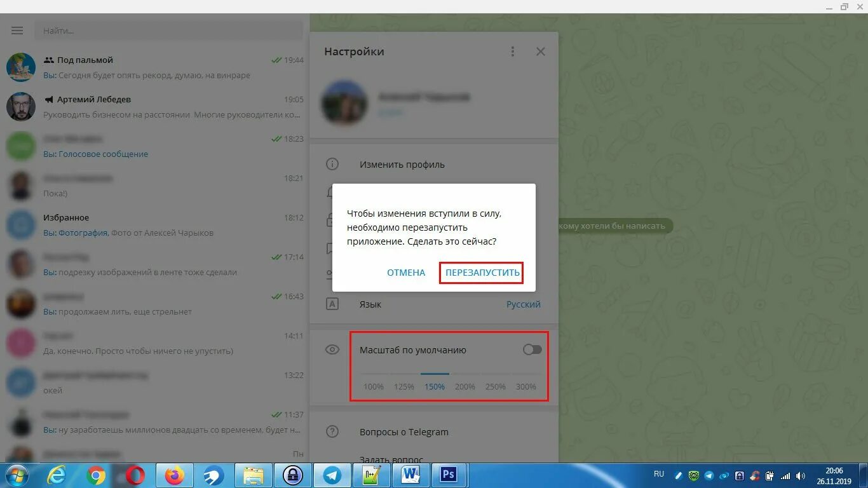
Task: Open the Windows Start menu
Action: (15, 475)
